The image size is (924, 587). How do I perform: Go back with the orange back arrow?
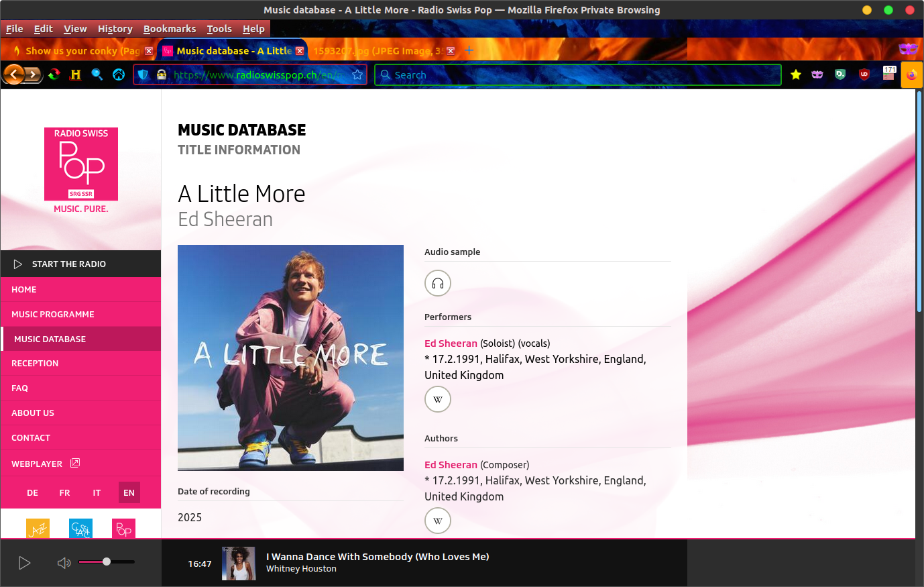click(13, 74)
